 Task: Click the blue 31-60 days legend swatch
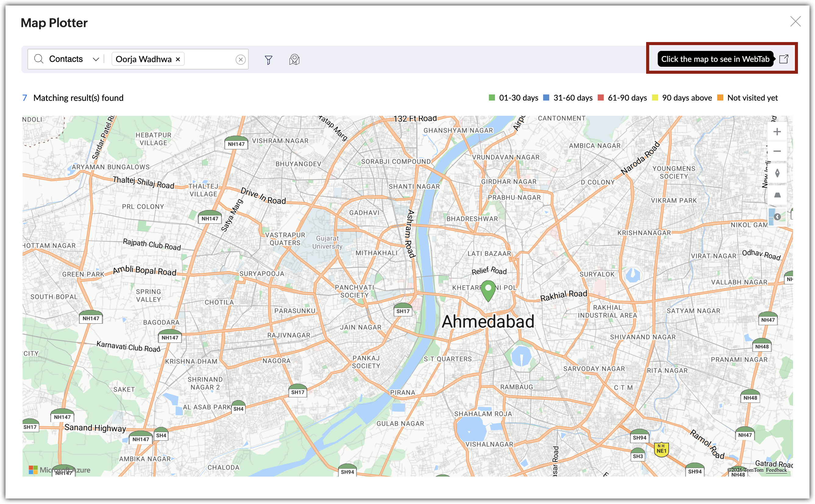pyautogui.click(x=546, y=98)
